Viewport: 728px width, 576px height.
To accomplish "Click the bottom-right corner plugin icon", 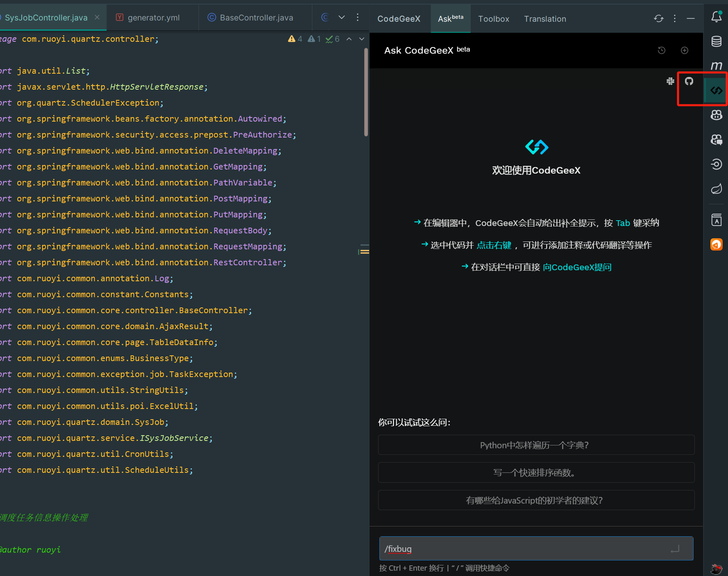I will point(716,569).
